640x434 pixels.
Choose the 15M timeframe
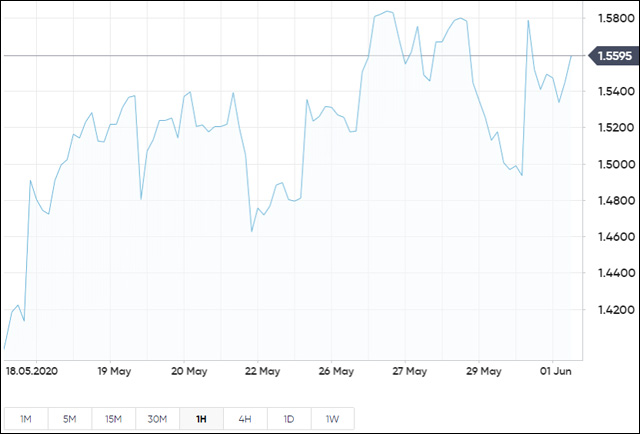click(113, 418)
